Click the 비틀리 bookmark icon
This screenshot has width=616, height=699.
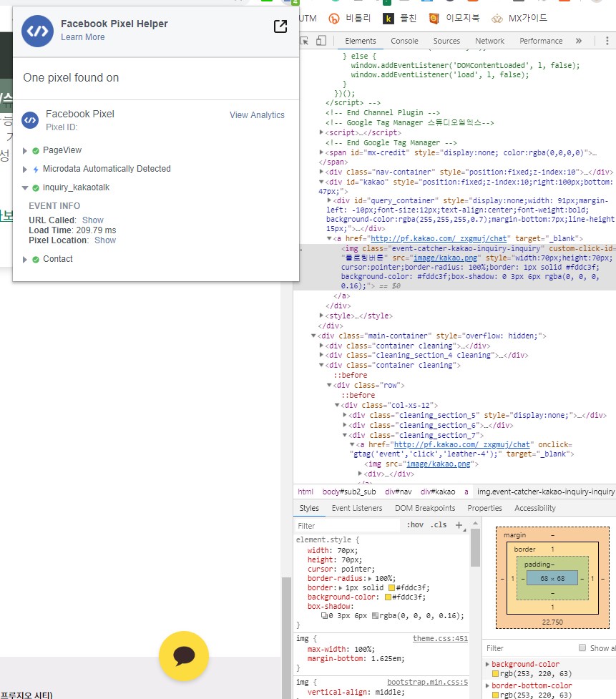click(x=334, y=19)
